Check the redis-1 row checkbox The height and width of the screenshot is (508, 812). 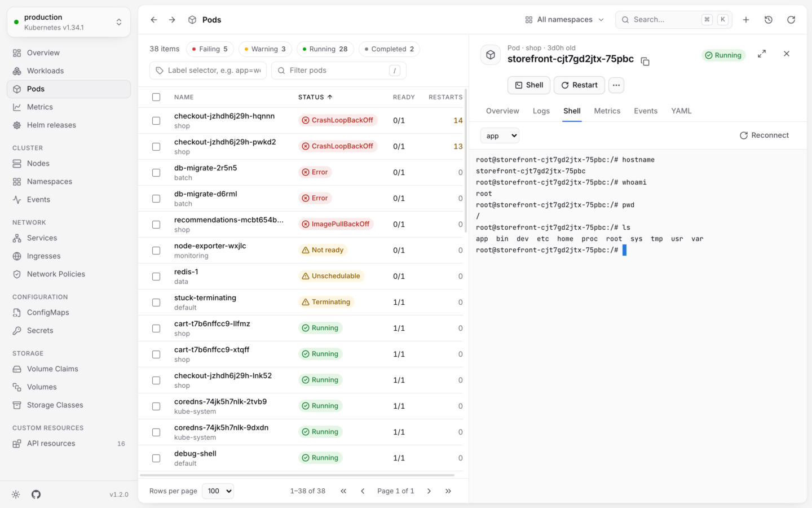[156, 277]
